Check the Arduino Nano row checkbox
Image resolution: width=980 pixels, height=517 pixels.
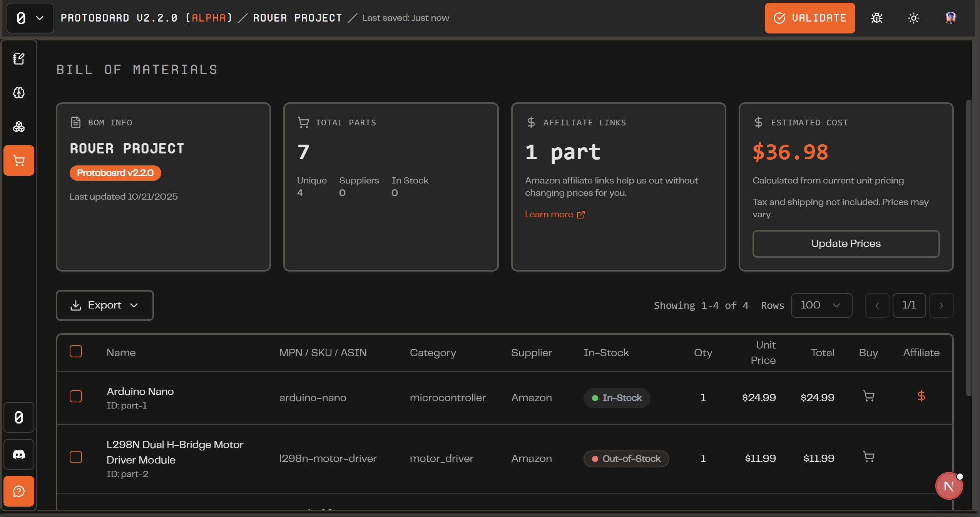pyautogui.click(x=76, y=396)
